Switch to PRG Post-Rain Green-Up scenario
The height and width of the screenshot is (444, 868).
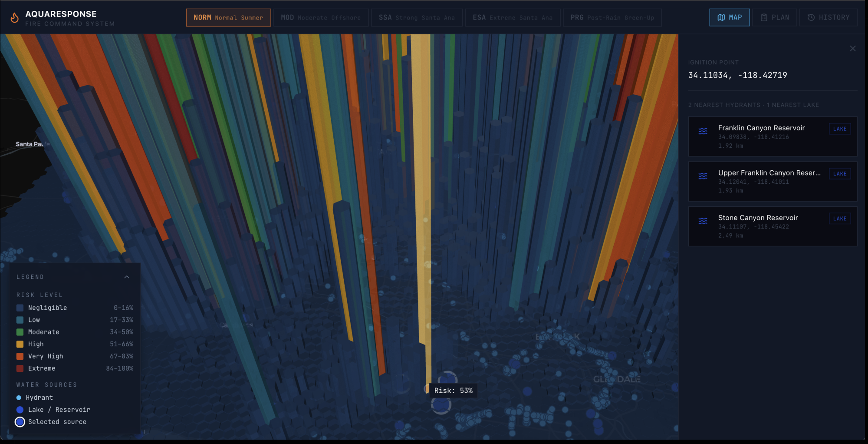pos(612,18)
